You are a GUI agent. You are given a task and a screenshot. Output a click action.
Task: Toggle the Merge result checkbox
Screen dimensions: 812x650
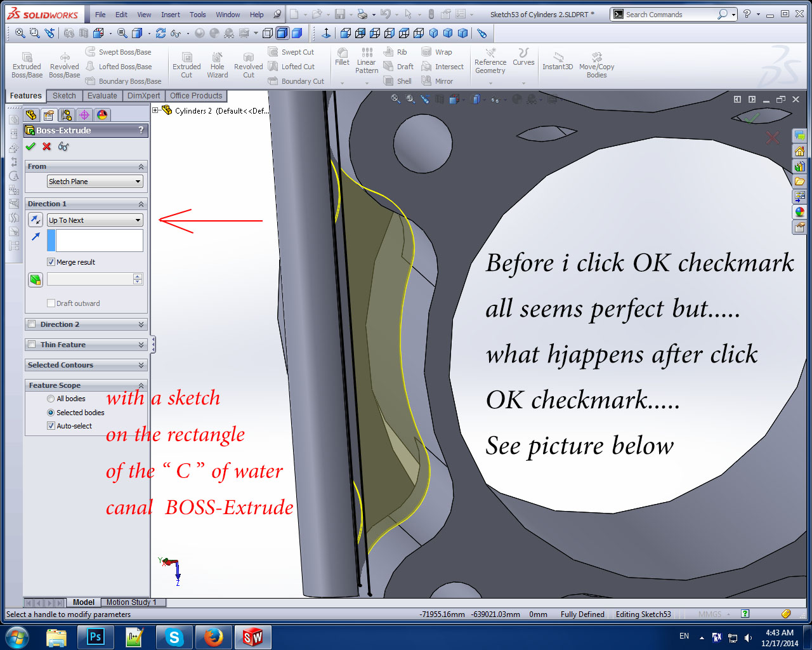point(51,262)
